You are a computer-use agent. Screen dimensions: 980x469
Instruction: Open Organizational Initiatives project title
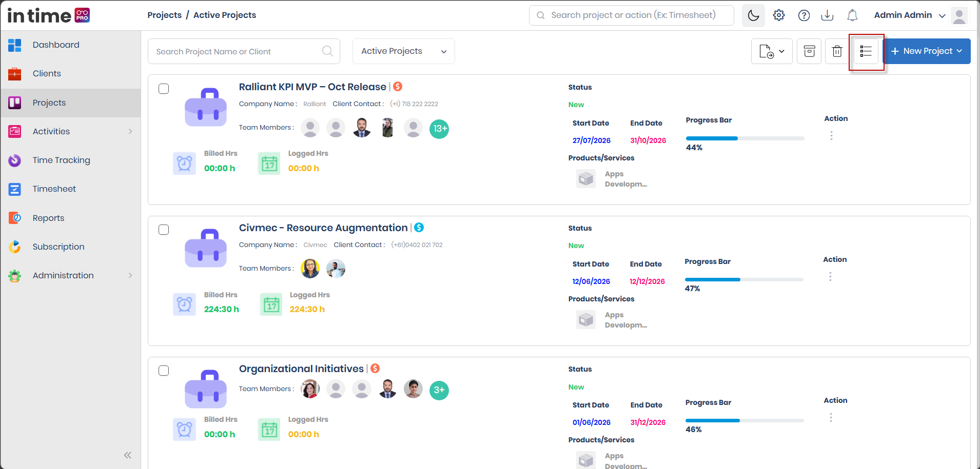pyautogui.click(x=301, y=369)
